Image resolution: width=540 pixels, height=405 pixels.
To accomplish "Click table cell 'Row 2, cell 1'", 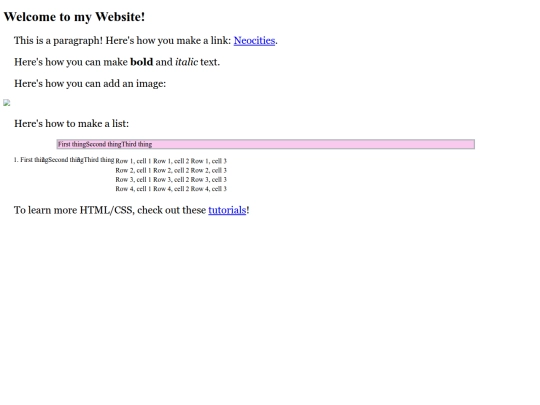I will tap(133, 170).
